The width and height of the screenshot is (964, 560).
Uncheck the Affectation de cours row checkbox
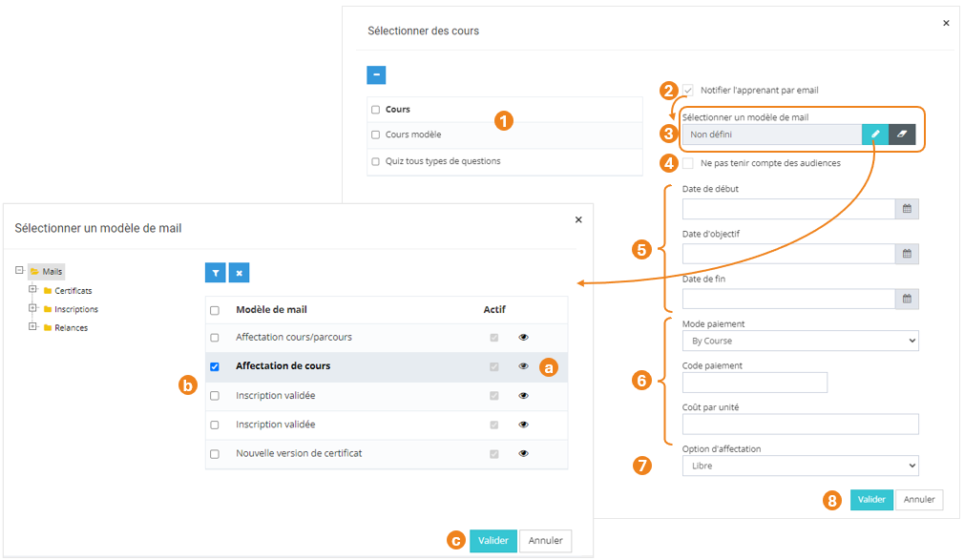(x=215, y=366)
